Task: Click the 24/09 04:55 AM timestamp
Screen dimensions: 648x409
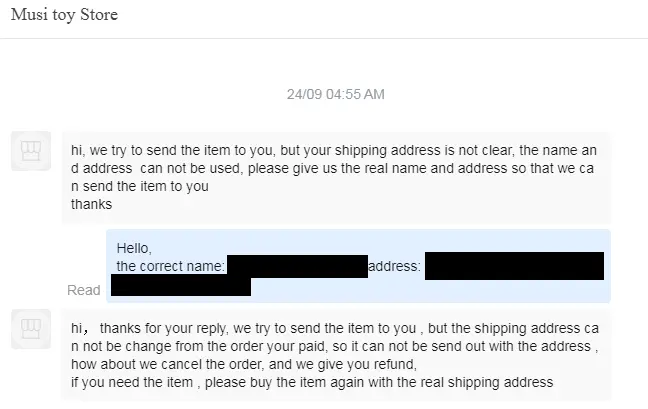Action: tap(336, 94)
